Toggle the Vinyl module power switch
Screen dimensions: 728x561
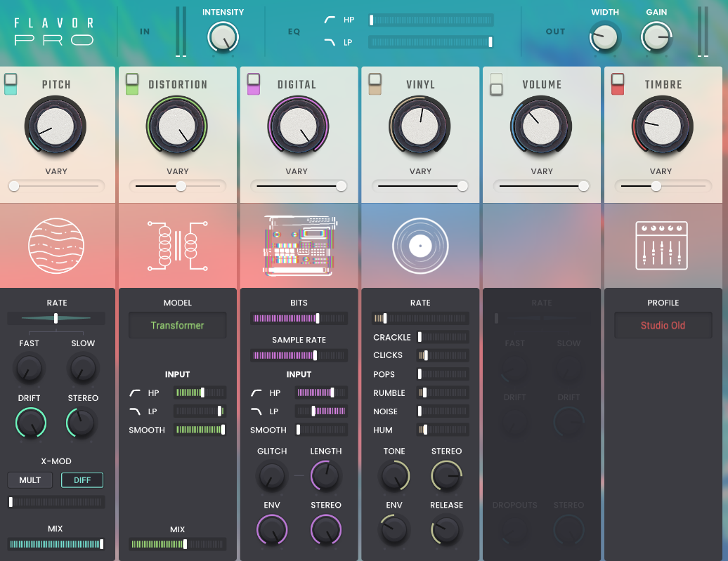click(375, 84)
